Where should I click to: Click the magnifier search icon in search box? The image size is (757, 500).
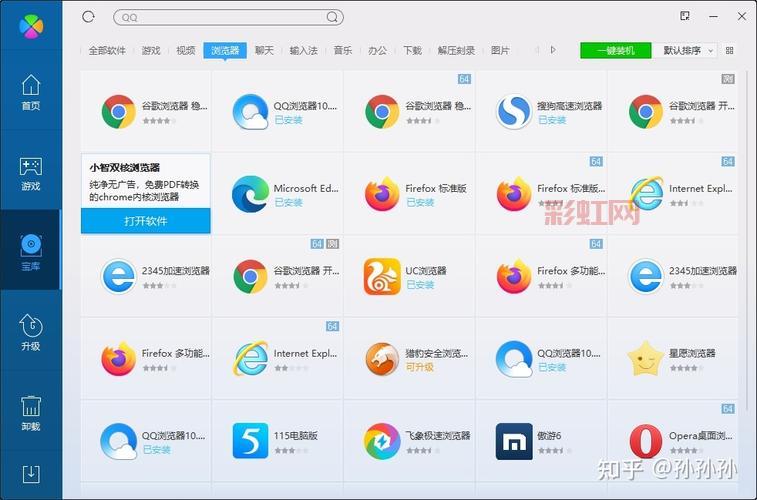(332, 17)
